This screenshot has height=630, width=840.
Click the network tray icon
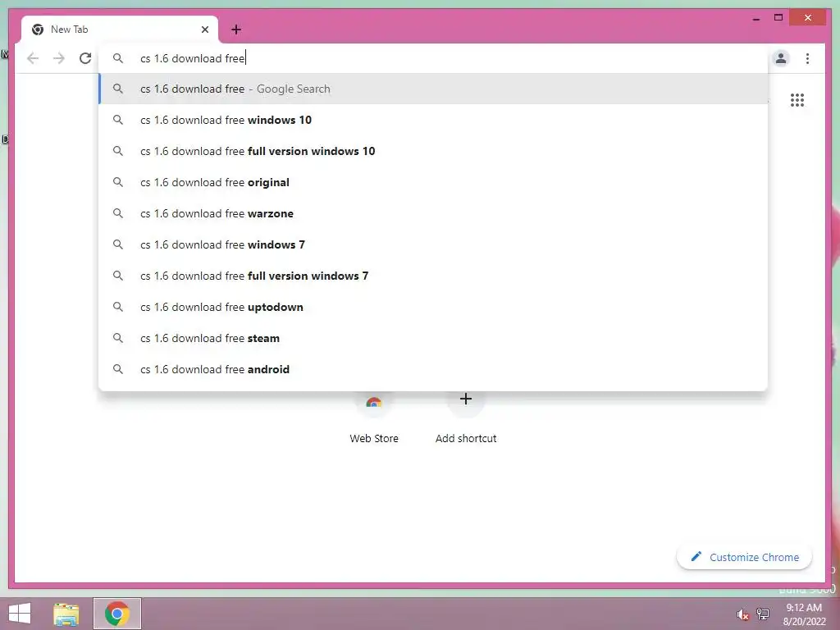[x=762, y=614]
